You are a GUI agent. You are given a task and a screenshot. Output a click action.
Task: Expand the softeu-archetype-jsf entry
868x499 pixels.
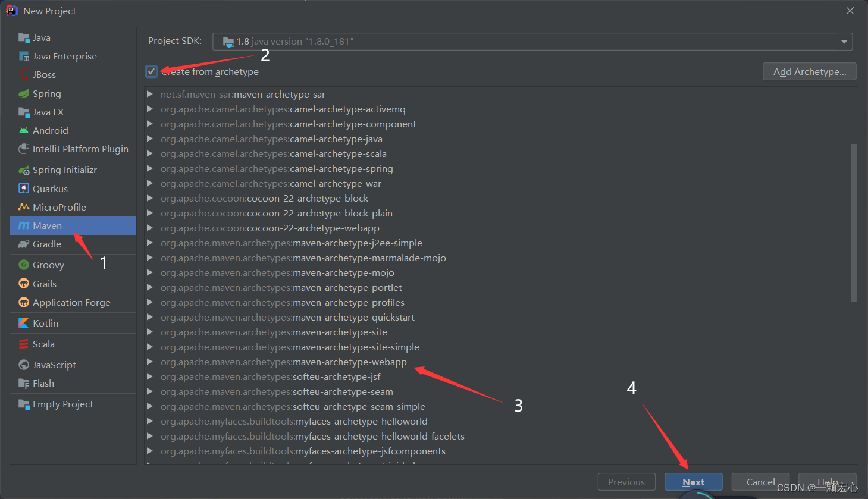150,376
